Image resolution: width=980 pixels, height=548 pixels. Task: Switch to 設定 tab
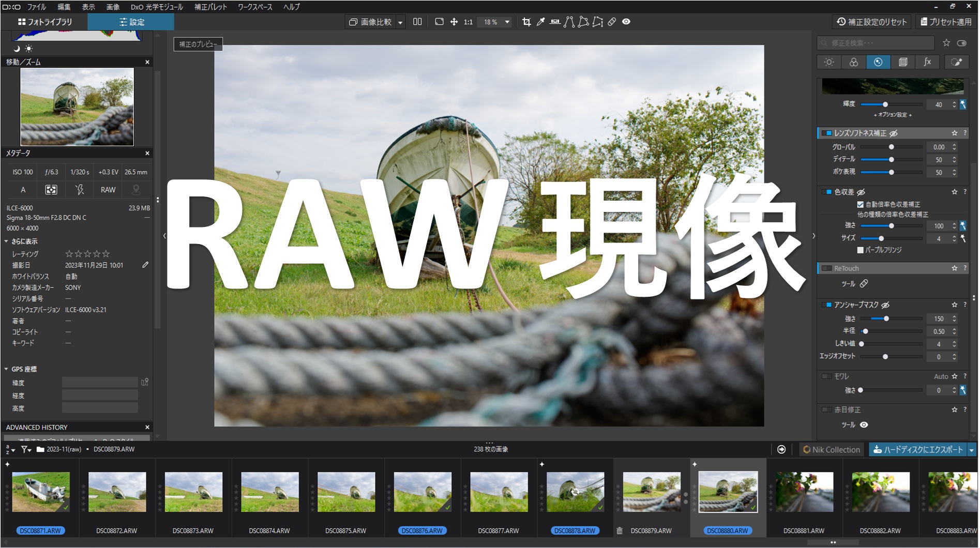[x=131, y=22]
